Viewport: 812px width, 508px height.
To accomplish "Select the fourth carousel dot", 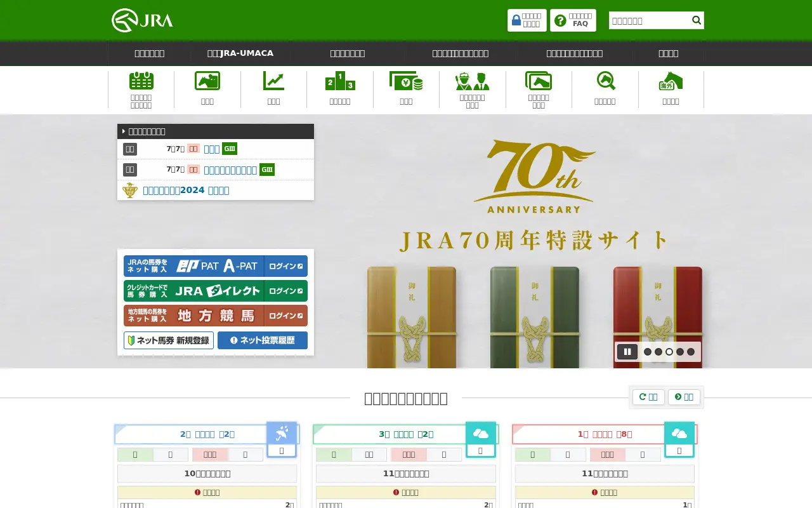I will click(680, 352).
